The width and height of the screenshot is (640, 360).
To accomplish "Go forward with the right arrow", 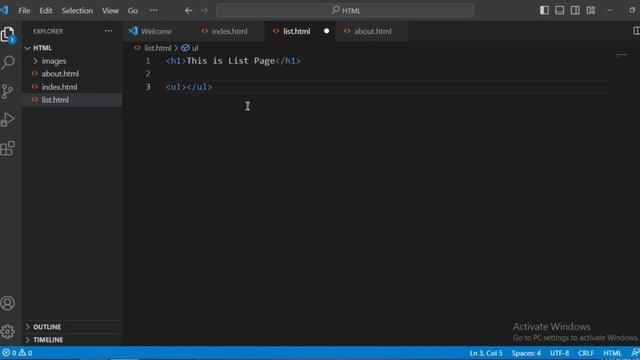I will point(204,11).
